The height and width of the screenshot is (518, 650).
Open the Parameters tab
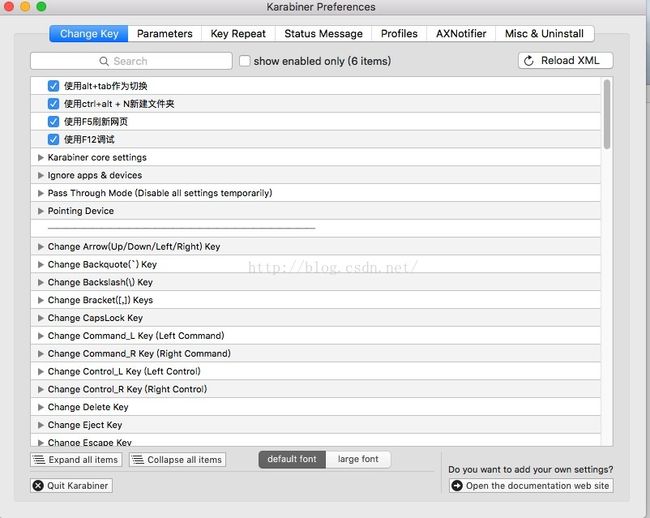(165, 34)
